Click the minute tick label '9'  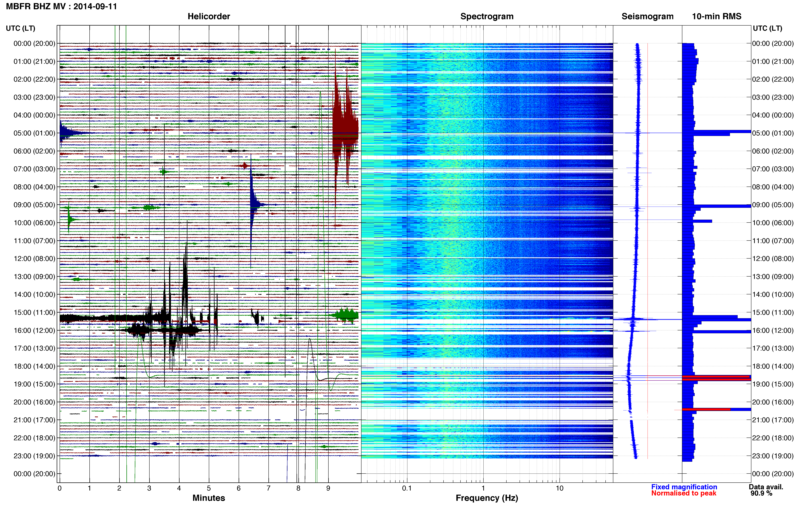tap(328, 488)
